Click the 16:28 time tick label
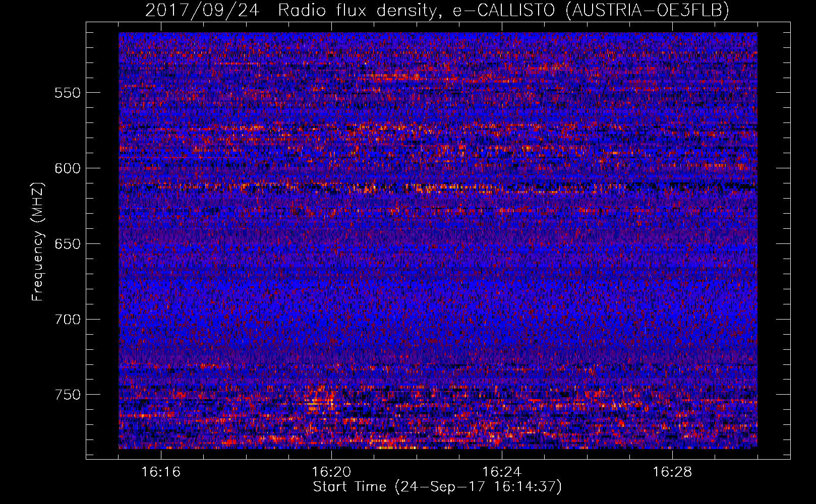 point(672,472)
